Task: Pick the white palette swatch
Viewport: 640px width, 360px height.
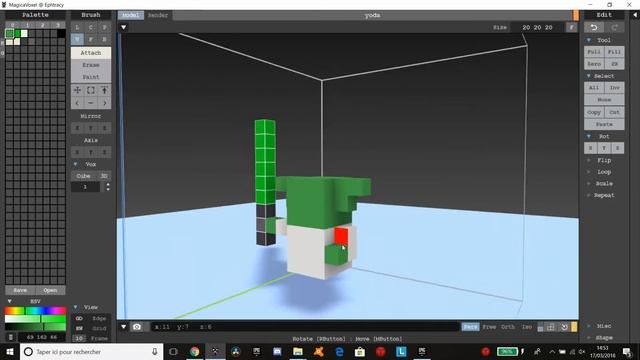Action: pyautogui.click(x=24, y=33)
